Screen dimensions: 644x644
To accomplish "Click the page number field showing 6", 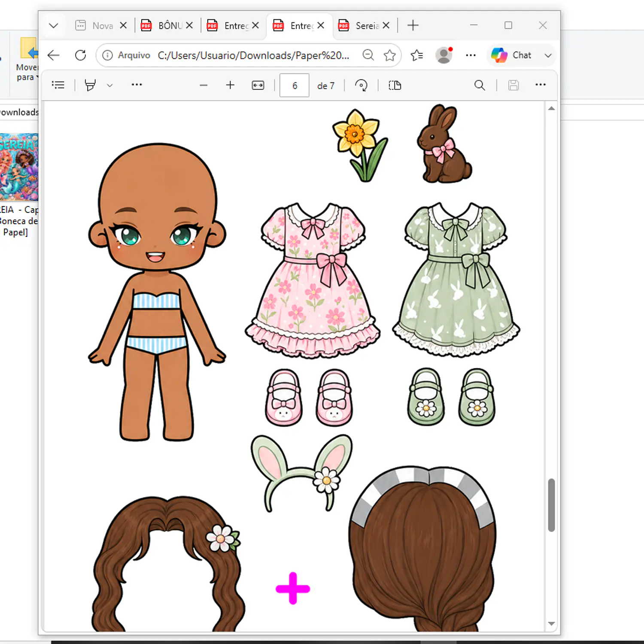I will (295, 85).
